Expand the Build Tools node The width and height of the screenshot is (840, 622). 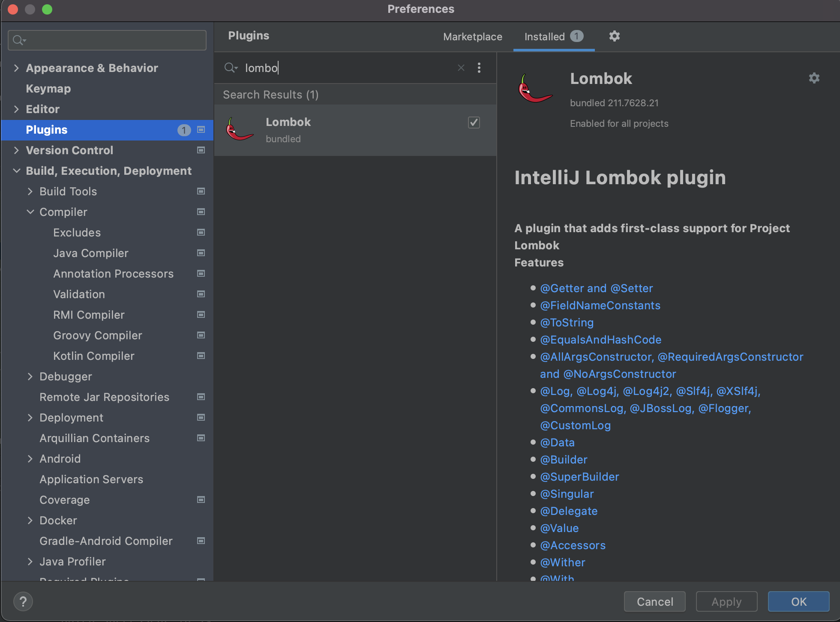30,191
